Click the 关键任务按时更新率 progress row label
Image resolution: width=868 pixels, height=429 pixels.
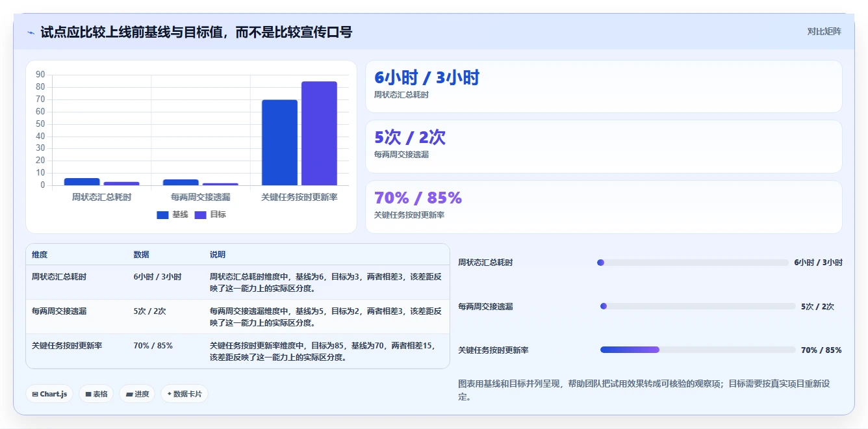[493, 350]
